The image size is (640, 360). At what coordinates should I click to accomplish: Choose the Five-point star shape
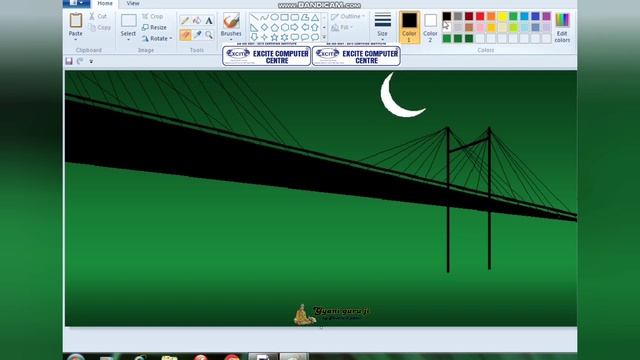(274, 37)
